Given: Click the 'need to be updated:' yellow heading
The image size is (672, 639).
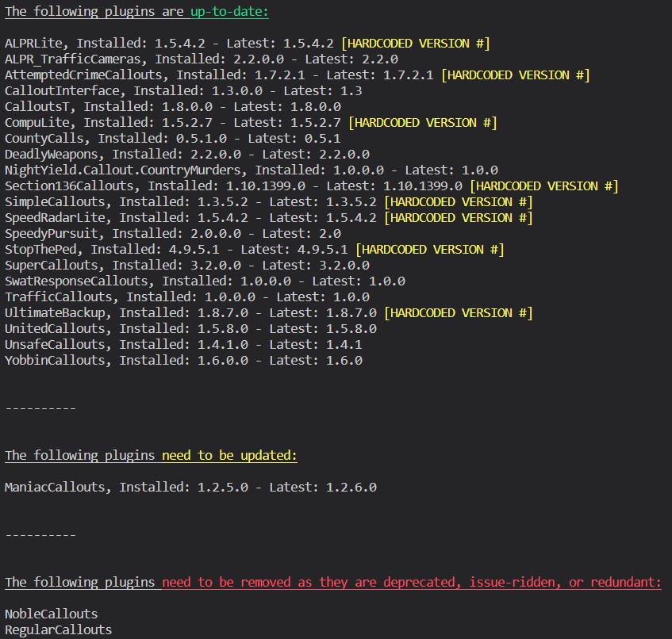Looking at the screenshot, I should point(229,455).
